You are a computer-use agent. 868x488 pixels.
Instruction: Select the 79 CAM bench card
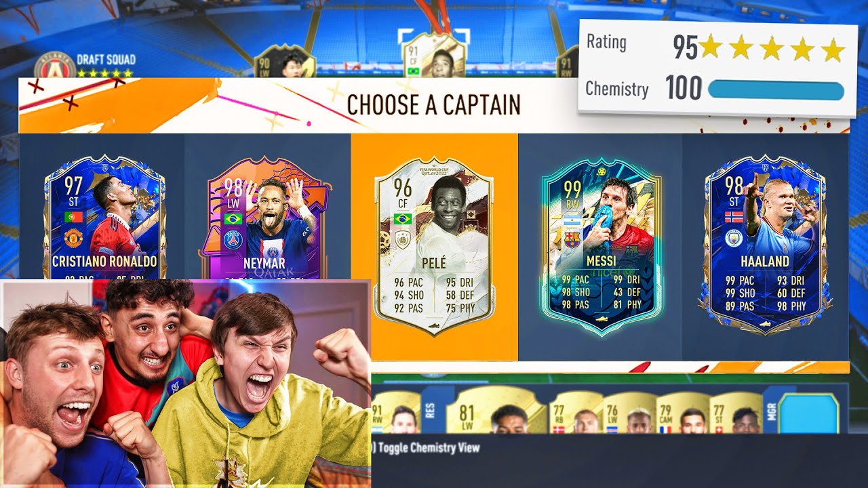[682, 412]
